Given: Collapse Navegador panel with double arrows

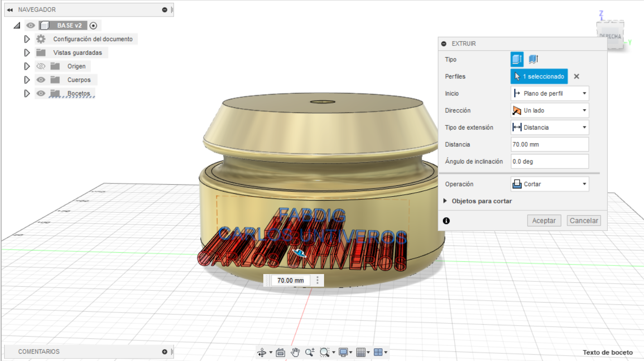Looking at the screenshot, I should point(10,10).
